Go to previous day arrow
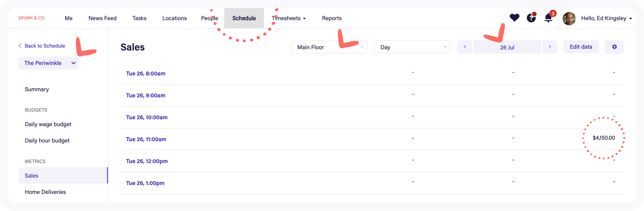This screenshot has width=644, height=211. tap(465, 47)
